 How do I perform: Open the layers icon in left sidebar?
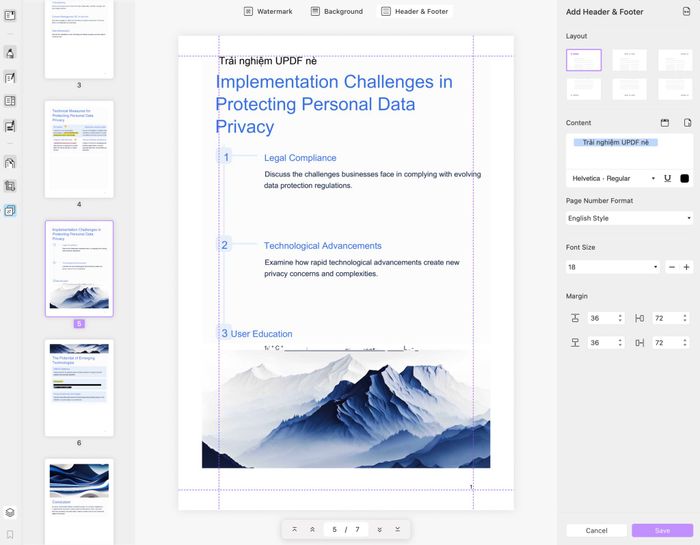point(10,513)
